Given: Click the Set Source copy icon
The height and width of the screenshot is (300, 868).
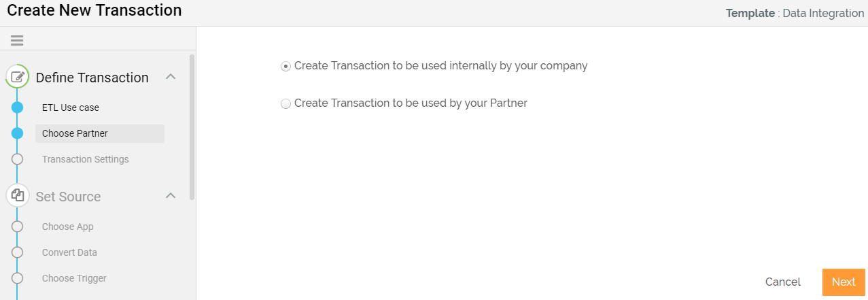Looking at the screenshot, I should (18, 196).
